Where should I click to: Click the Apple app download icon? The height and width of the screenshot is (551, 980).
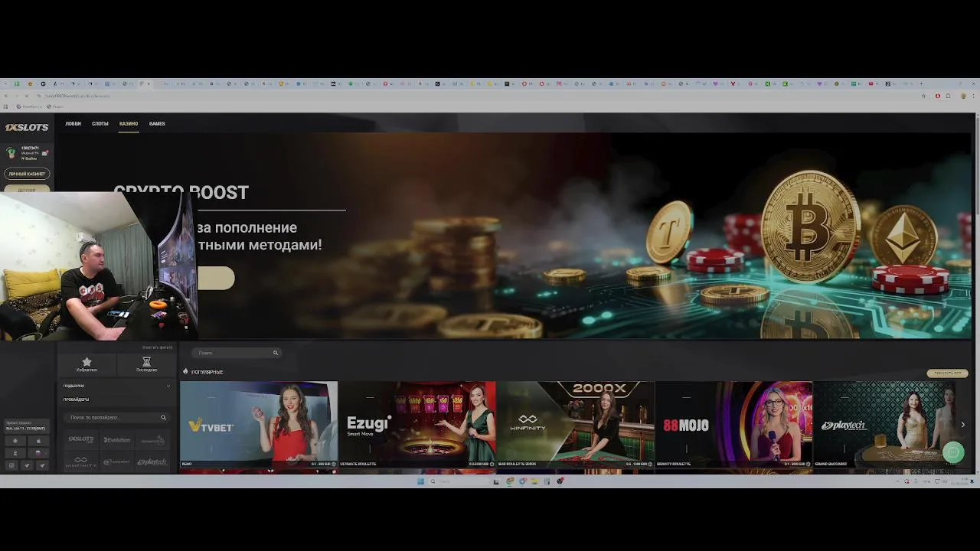[x=38, y=441]
